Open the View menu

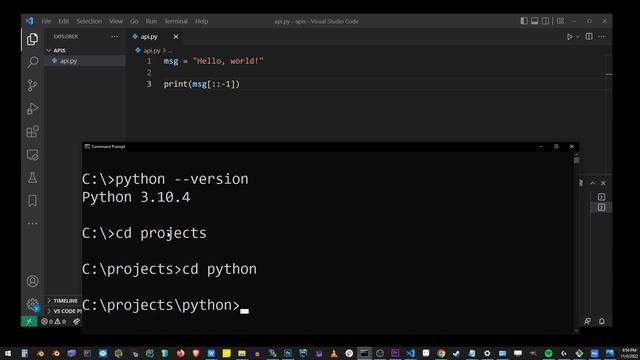[x=116, y=21]
